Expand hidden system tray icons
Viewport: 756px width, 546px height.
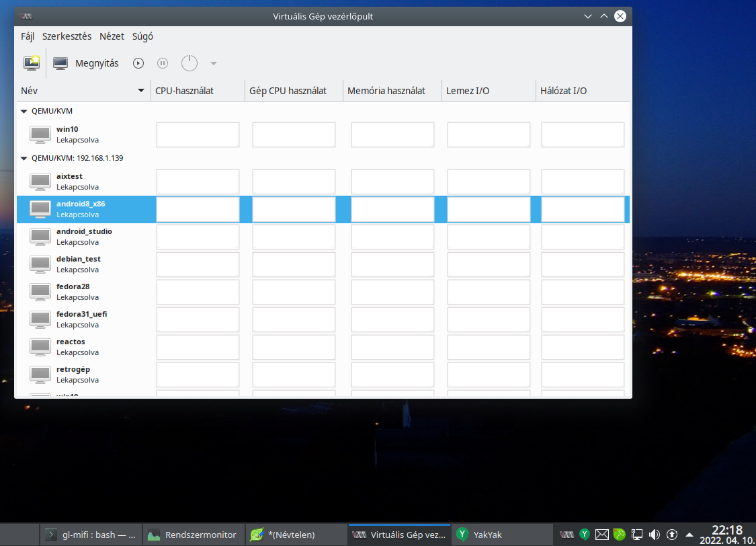[x=689, y=535]
